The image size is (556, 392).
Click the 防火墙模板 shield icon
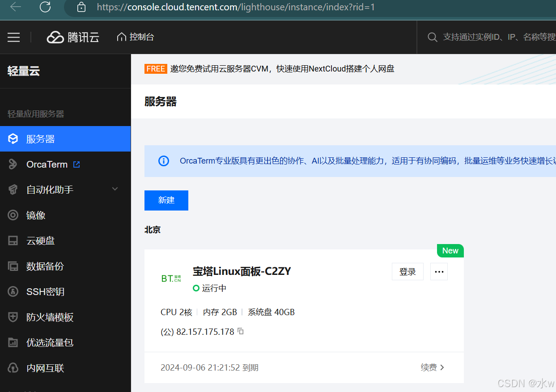click(x=13, y=317)
